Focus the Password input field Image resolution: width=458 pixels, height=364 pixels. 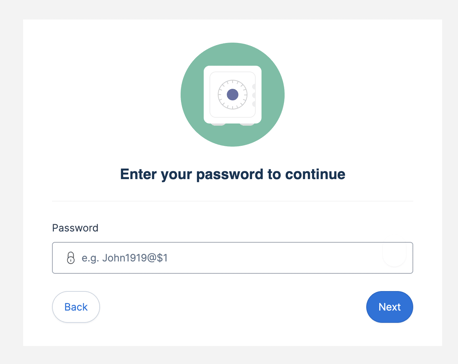coord(233,258)
